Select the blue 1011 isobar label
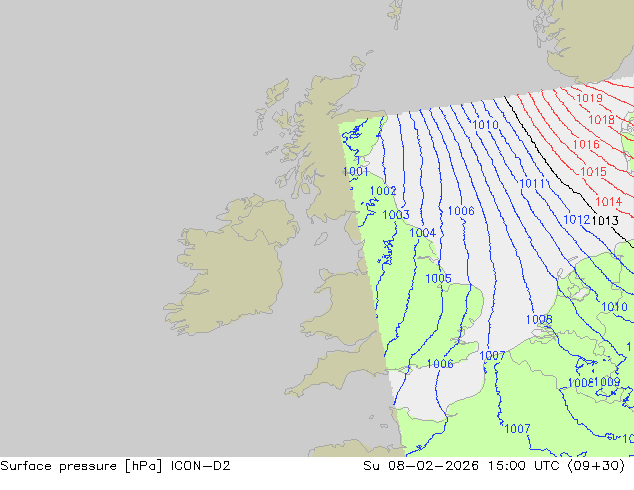Image resolution: width=634 pixels, height=490 pixels. [532, 184]
